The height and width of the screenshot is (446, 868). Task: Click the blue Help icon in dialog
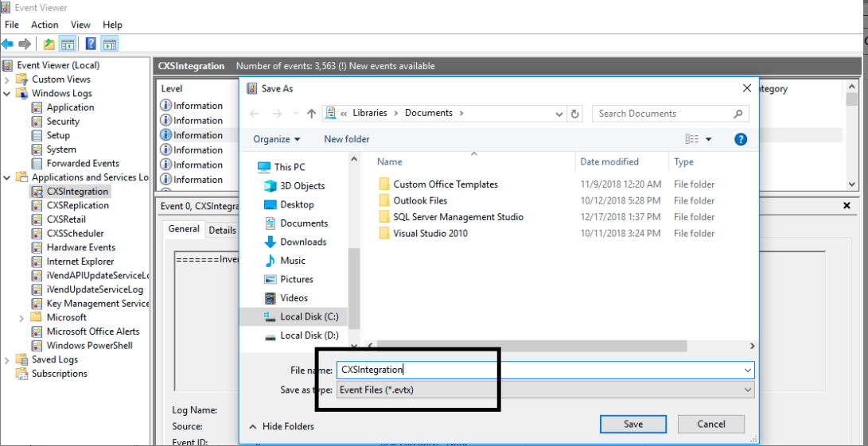741,139
